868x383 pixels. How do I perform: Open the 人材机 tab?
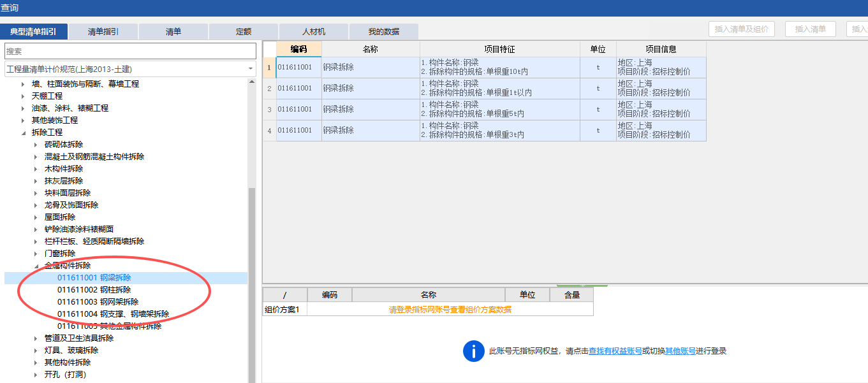click(x=313, y=31)
